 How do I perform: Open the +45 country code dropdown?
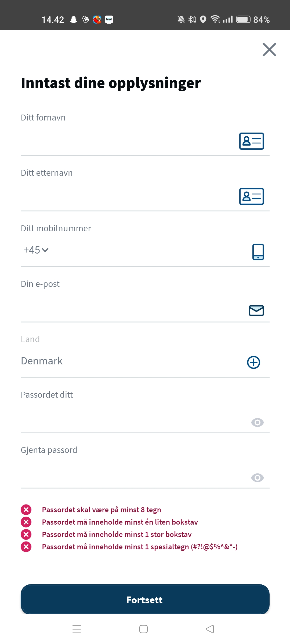32,250
